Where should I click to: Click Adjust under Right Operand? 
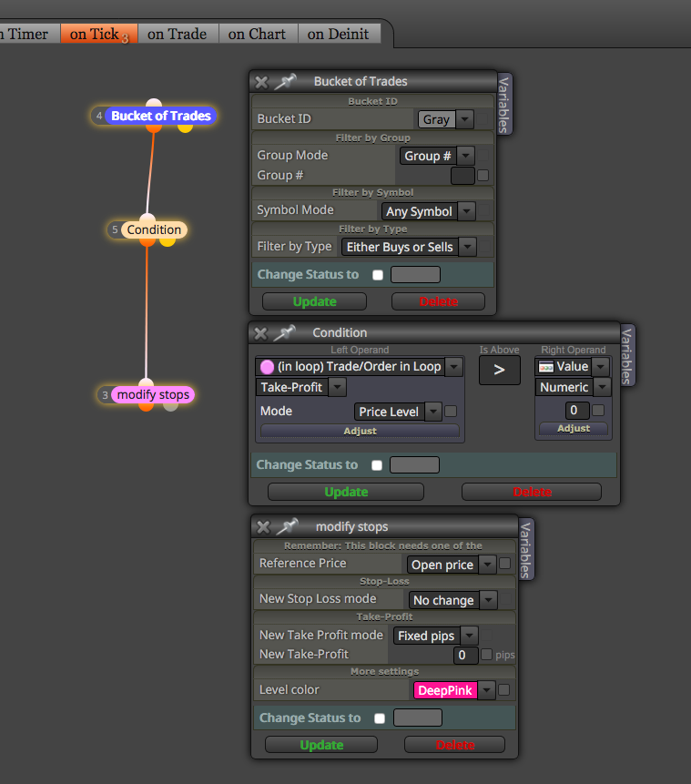click(x=574, y=429)
